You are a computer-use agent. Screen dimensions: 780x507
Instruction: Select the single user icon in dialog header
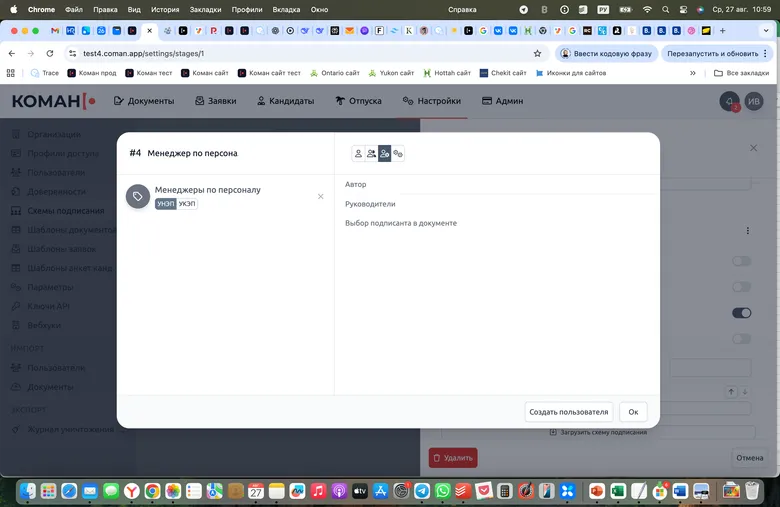pyautogui.click(x=358, y=154)
